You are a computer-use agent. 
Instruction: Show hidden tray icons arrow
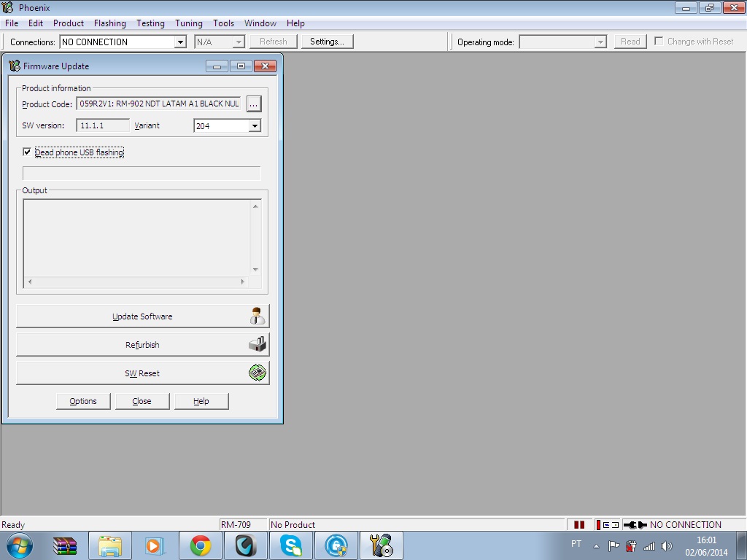[596, 546]
